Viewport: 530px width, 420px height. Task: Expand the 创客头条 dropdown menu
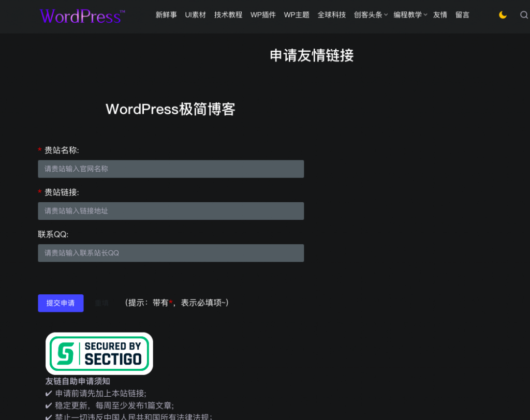(371, 15)
